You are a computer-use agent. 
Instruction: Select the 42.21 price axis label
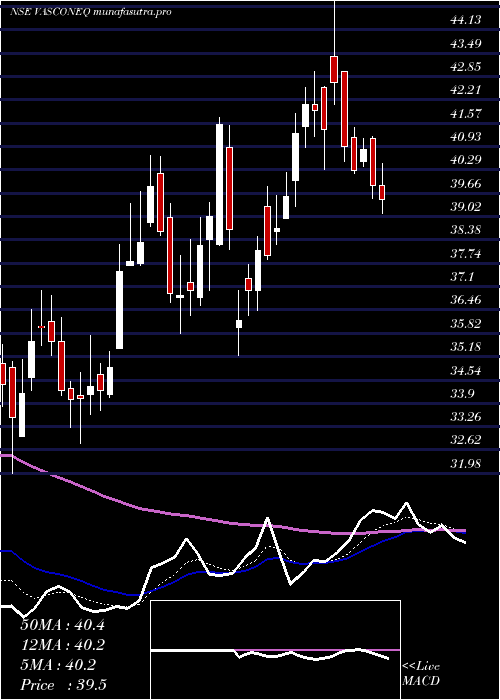[x=466, y=90]
